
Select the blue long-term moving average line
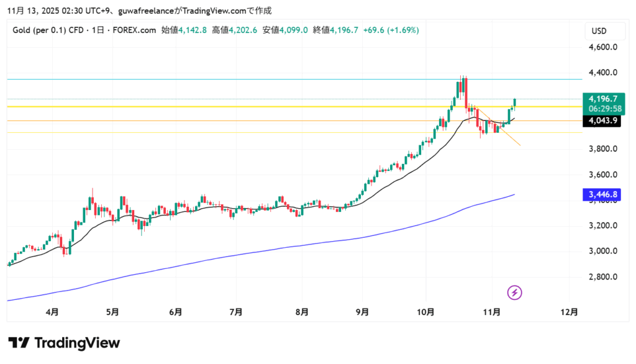[248, 252]
